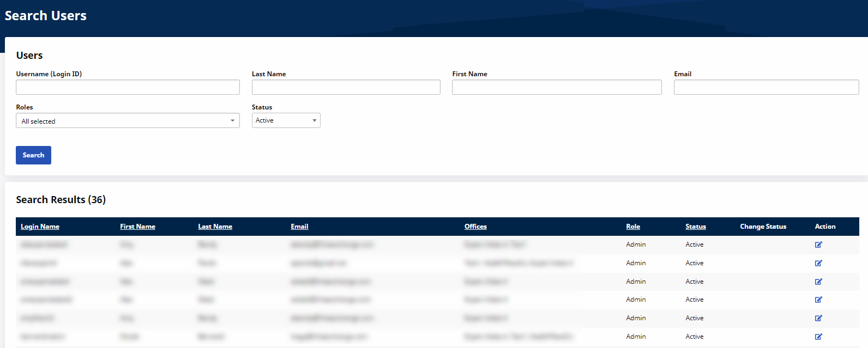Screen dimensions: 868x348
Task: Sort results by Login Name column
Action: click(40, 227)
